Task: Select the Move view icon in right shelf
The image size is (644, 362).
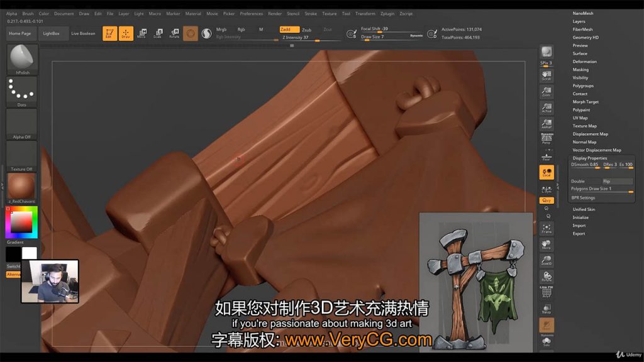Action: pos(547,244)
